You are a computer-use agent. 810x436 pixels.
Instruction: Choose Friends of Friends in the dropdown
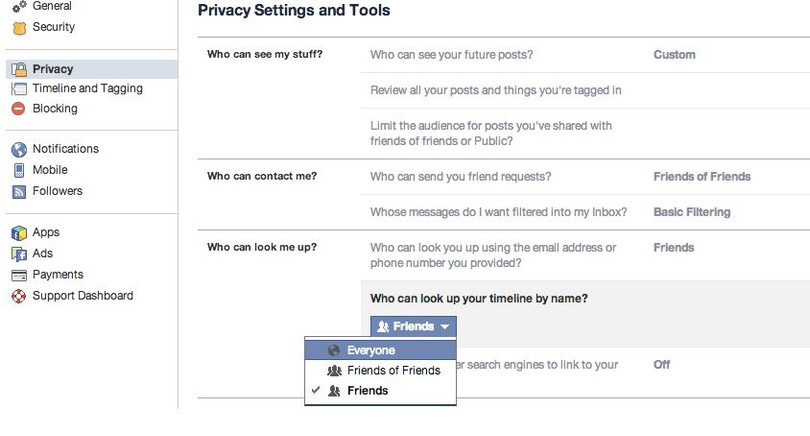pyautogui.click(x=393, y=370)
